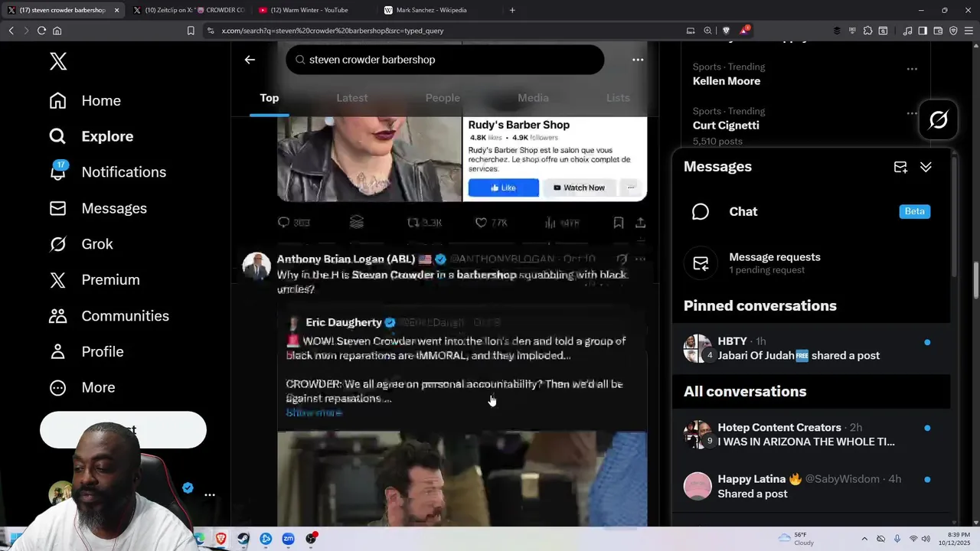980x551 pixels.
Task: Open options for Curt Cignetti trend
Action: [x=912, y=113]
